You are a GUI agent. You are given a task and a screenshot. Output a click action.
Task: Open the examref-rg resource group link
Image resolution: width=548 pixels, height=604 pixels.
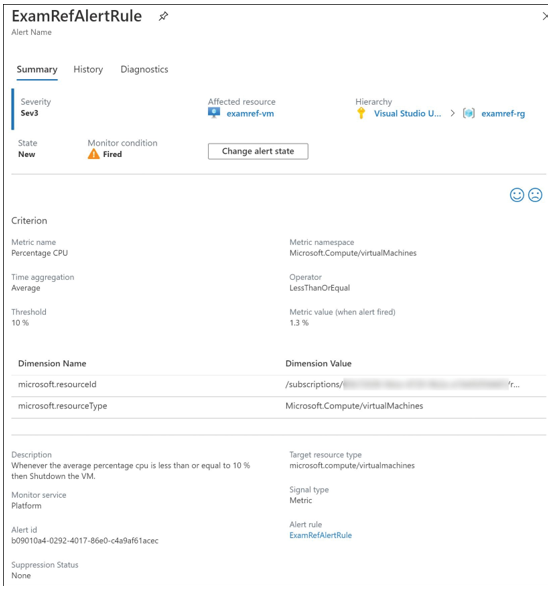(503, 114)
